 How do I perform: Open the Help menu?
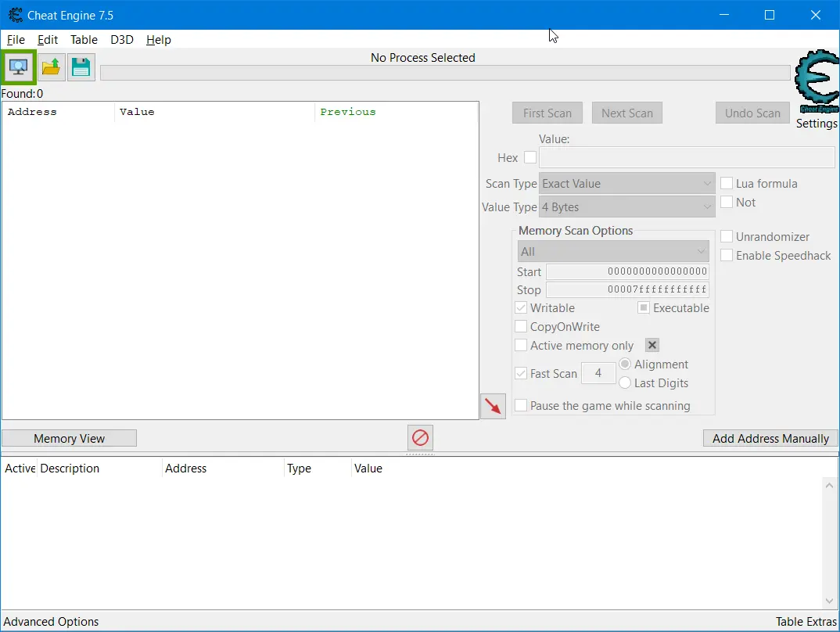[x=159, y=40]
